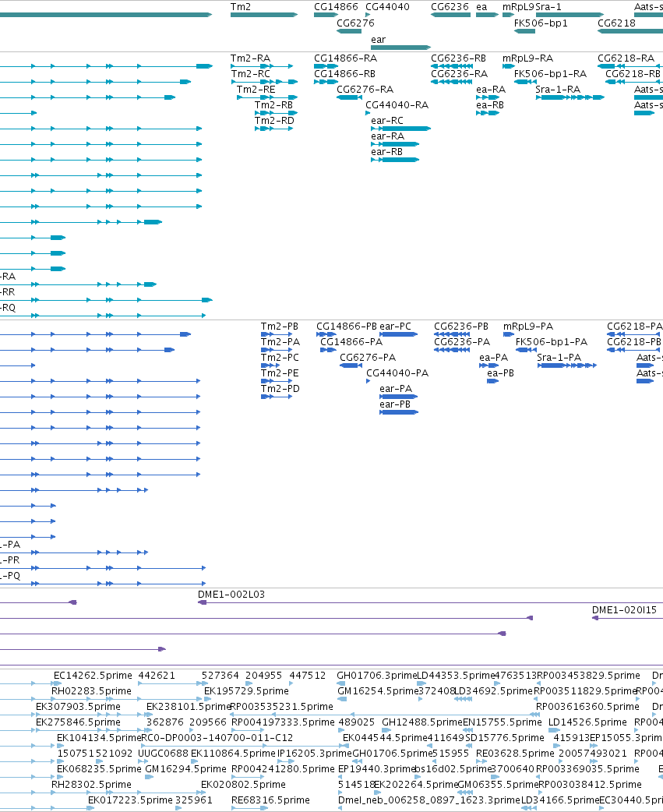Click the FK506-bp1-PA protein label
The image size is (663, 812).
552,342
